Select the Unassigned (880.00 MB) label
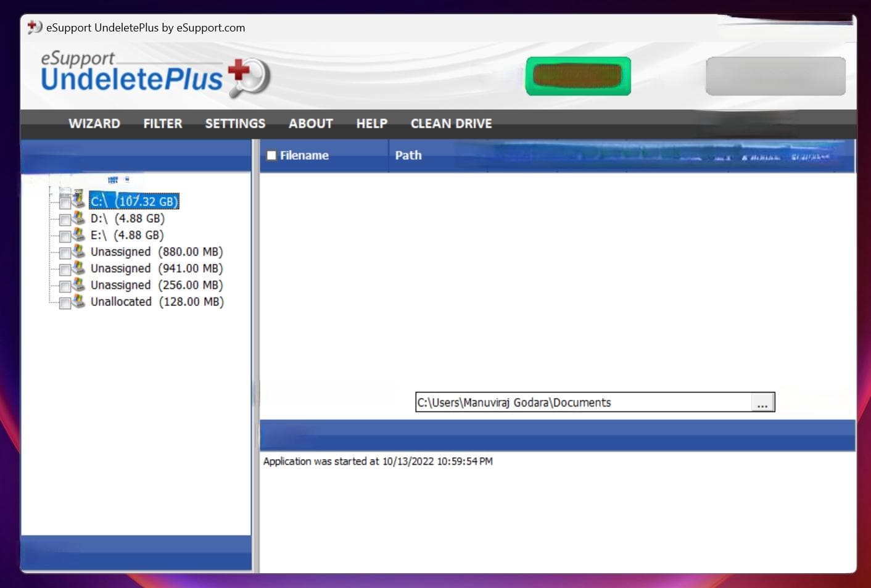 pos(157,252)
